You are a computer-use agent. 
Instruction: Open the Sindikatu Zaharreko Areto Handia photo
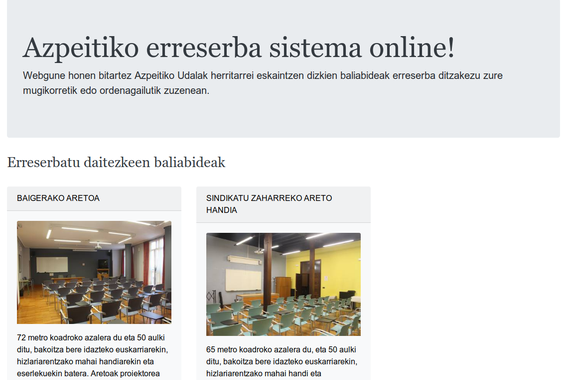pyautogui.click(x=284, y=284)
